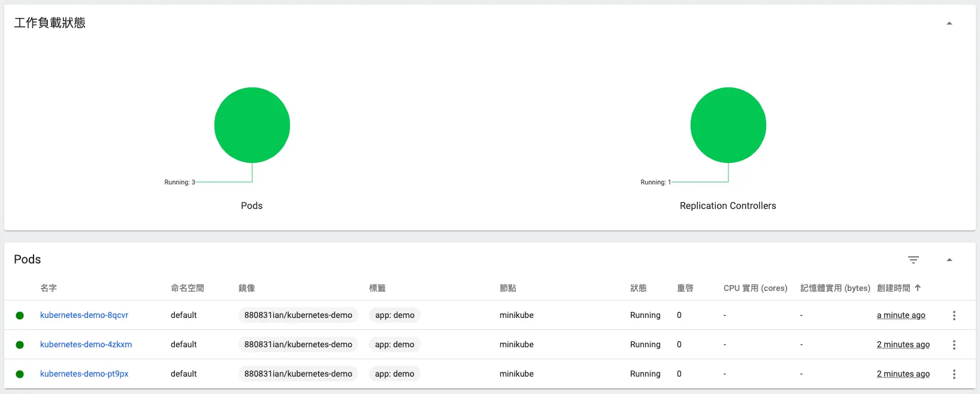The image size is (980, 394).
Task: Click green status dot of kubernetes-demo-8qcvr
Action: [x=20, y=316]
